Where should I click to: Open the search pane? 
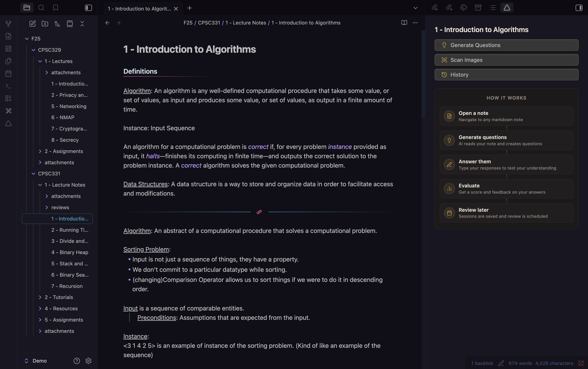pyautogui.click(x=41, y=8)
